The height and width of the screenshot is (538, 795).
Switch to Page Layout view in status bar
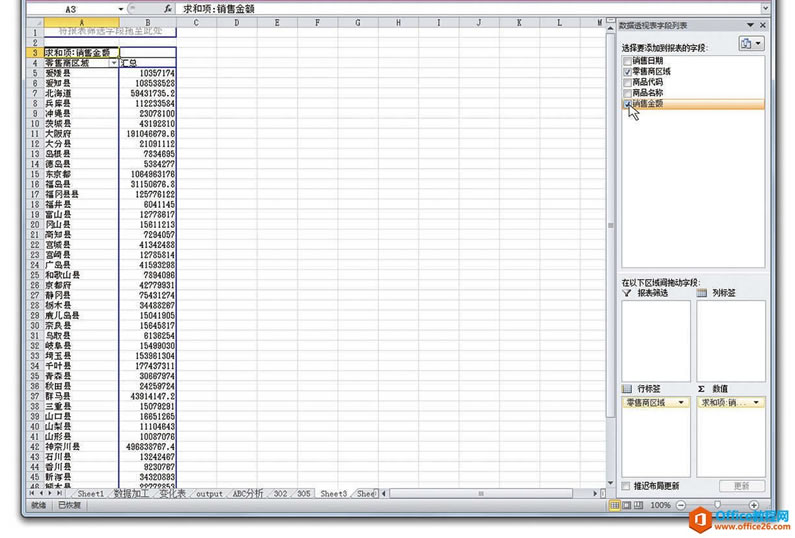point(627,505)
